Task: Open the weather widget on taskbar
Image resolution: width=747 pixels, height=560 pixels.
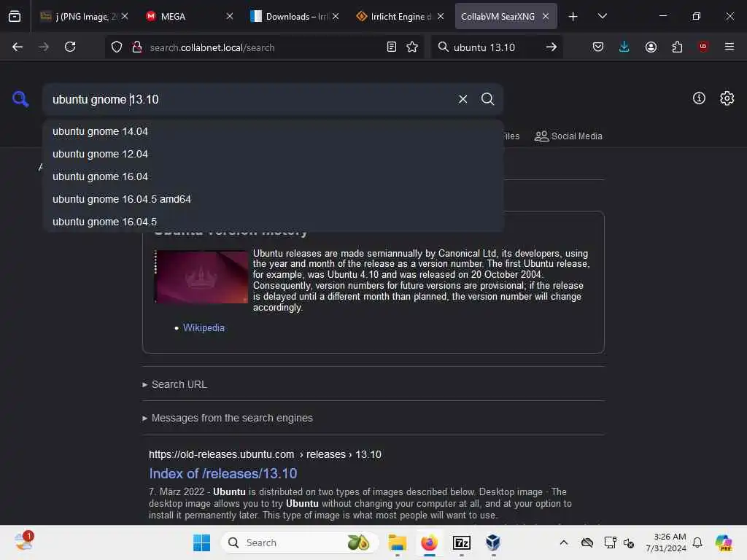Action: 23,542
